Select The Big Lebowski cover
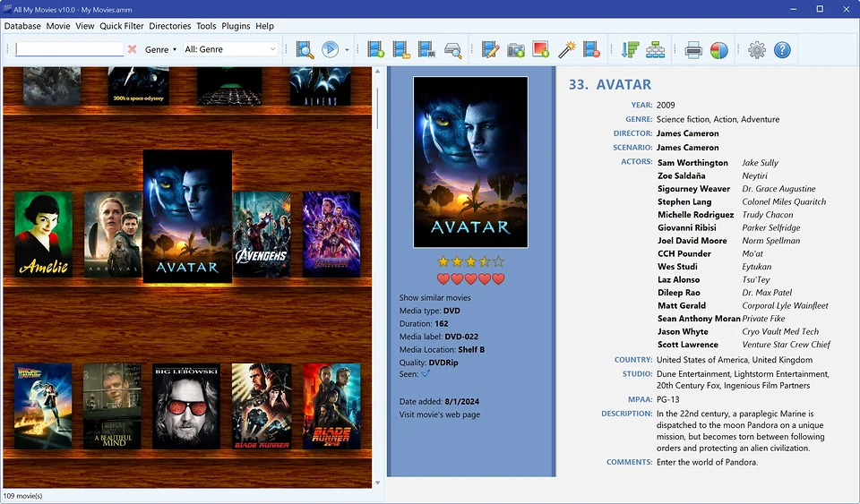Viewport: 860px width, 504px height. [186, 406]
